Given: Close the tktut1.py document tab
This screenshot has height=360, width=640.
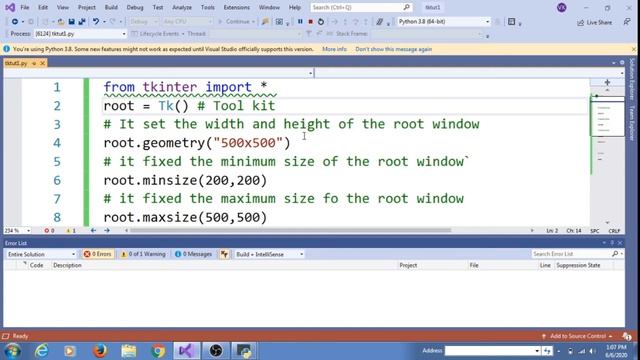Looking at the screenshot, I should [x=42, y=63].
